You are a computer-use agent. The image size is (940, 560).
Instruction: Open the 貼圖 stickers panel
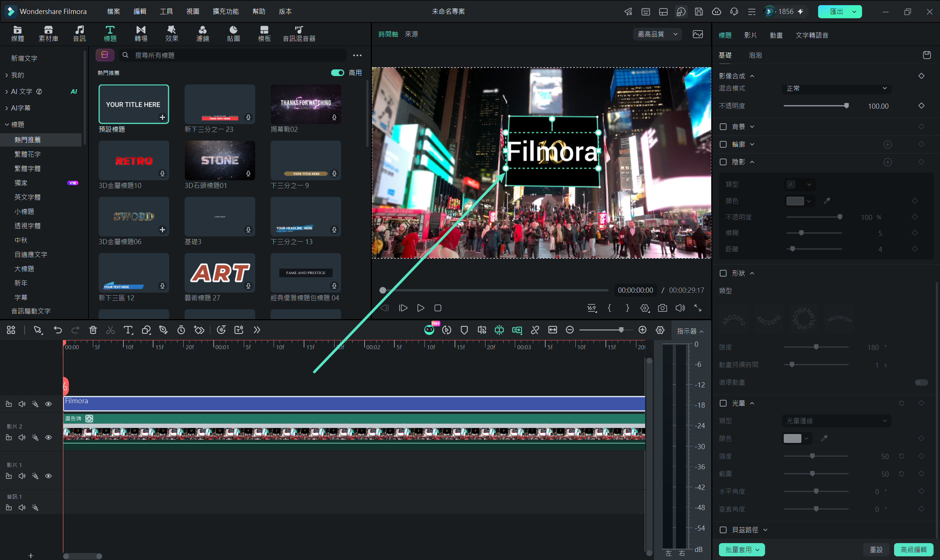[x=234, y=33]
